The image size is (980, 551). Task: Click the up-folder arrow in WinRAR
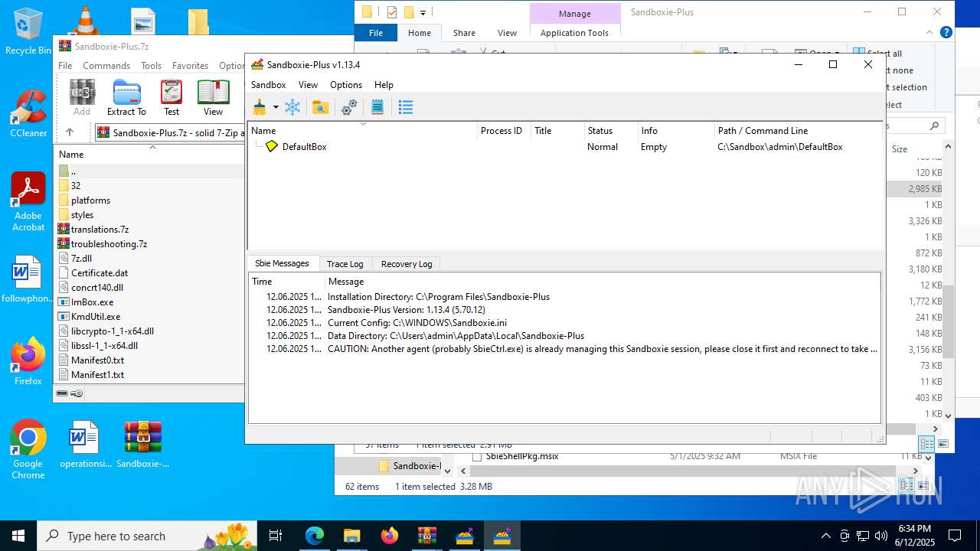coord(69,132)
